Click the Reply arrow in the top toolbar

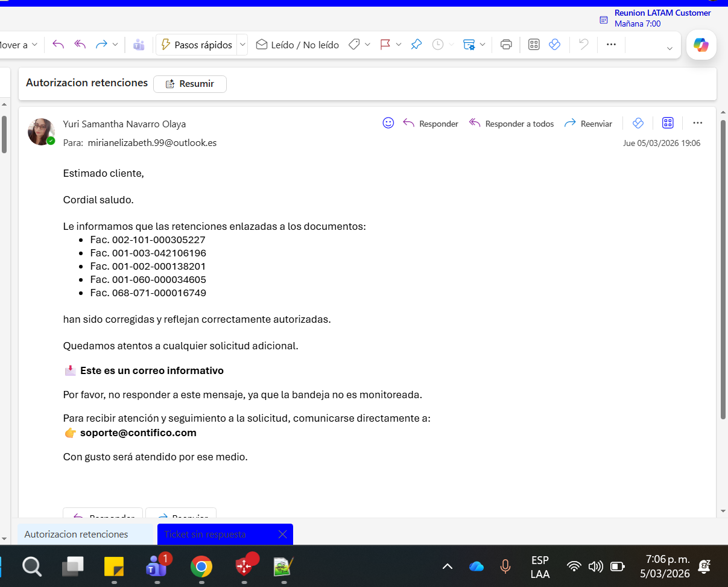click(x=58, y=45)
